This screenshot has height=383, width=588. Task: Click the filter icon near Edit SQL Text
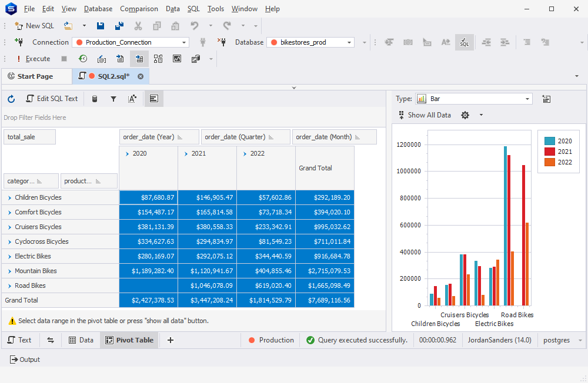(x=113, y=99)
